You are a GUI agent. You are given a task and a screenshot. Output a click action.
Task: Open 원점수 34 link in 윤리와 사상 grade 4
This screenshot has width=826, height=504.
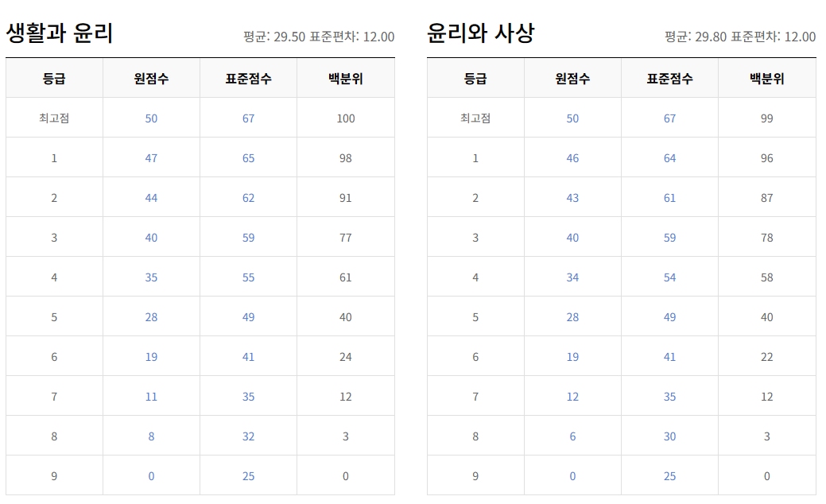pos(572,277)
